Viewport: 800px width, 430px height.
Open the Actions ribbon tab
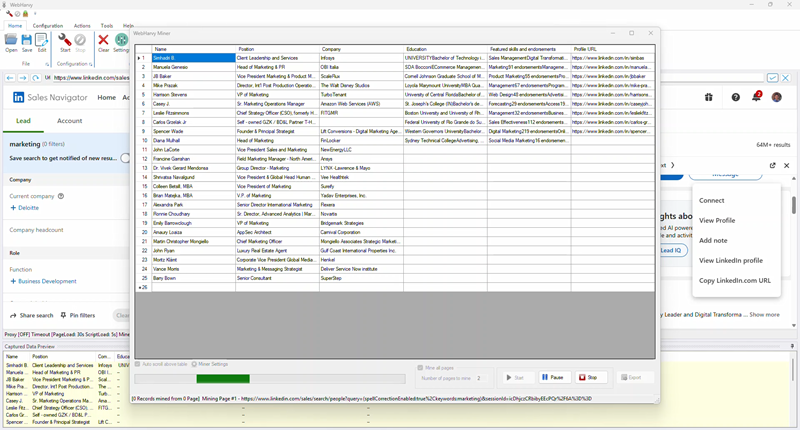82,26
